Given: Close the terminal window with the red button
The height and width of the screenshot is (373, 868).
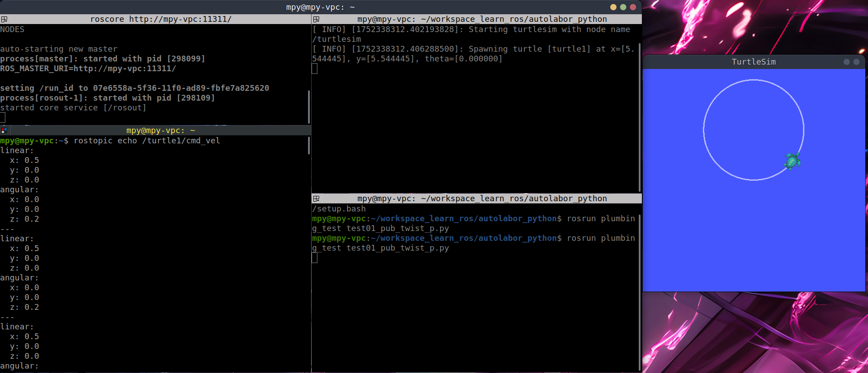Looking at the screenshot, I should click(633, 7).
